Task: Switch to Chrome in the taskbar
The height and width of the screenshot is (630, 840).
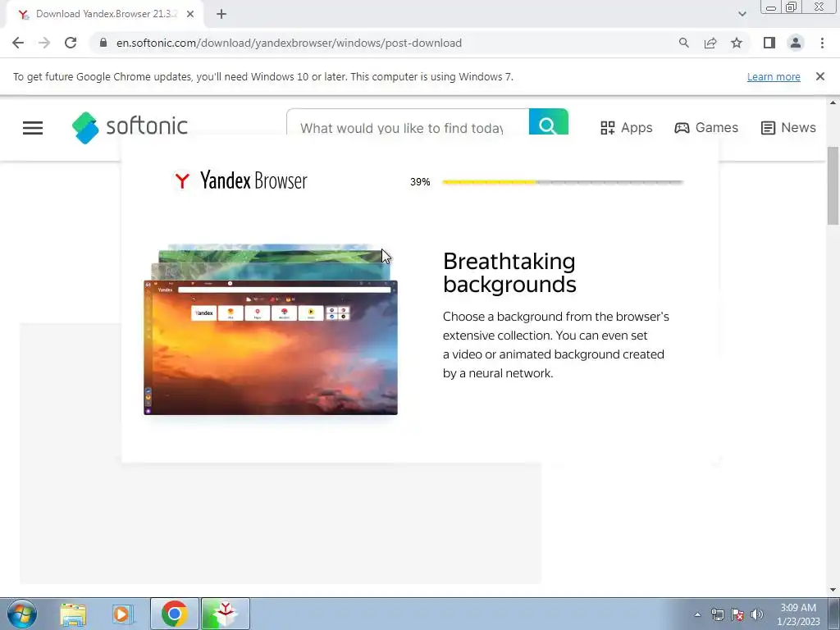Action: click(174, 614)
